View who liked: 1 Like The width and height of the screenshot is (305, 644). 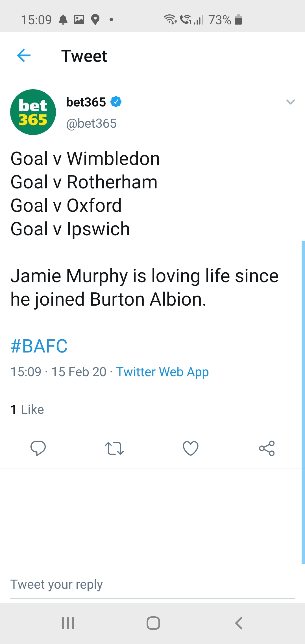[27, 409]
